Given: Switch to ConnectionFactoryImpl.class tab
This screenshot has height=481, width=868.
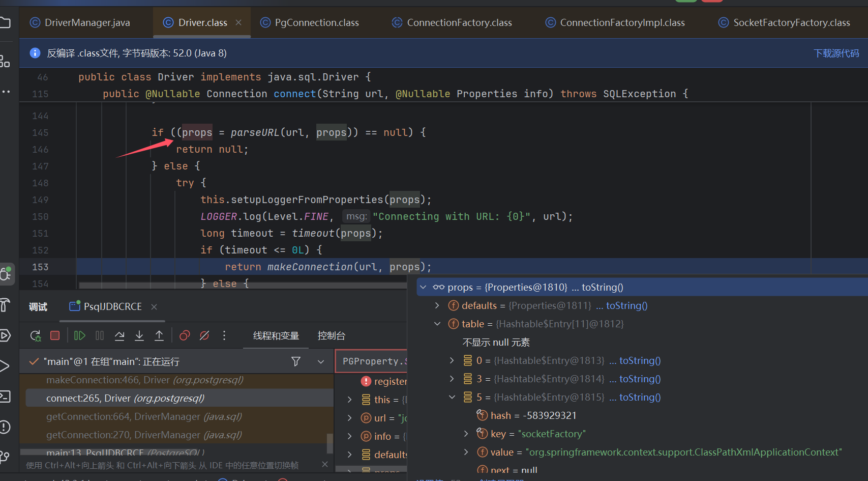Looking at the screenshot, I should click(615, 22).
